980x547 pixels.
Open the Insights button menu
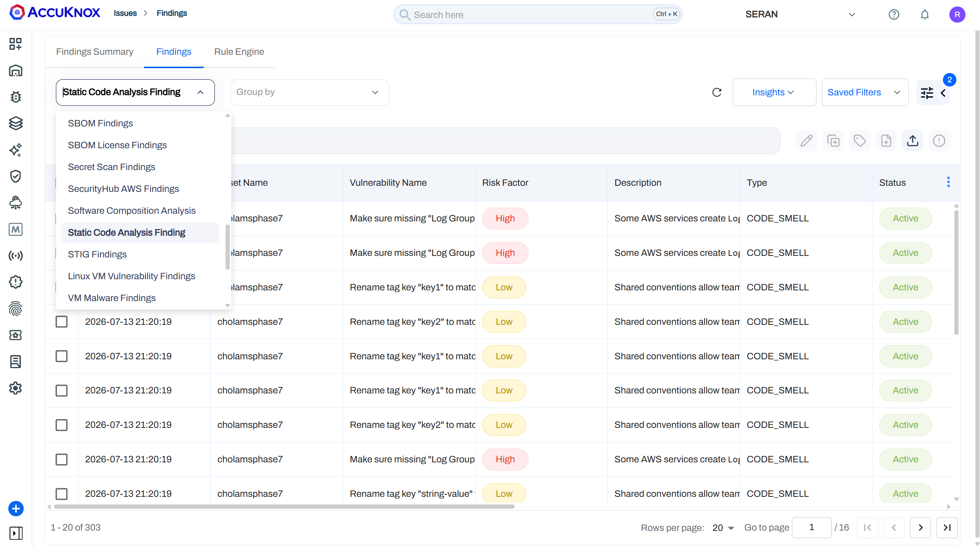pyautogui.click(x=774, y=92)
